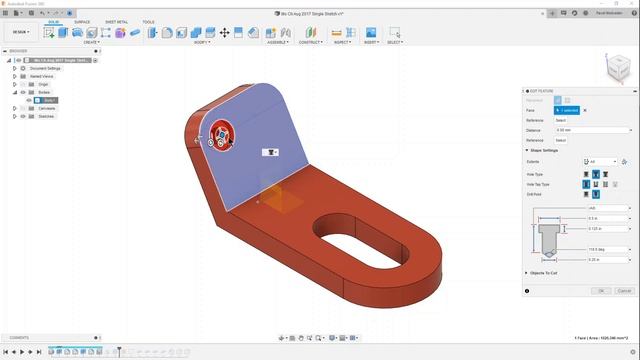640x360 pixels.
Task: Switch to the Solid tab
Action: tap(53, 22)
